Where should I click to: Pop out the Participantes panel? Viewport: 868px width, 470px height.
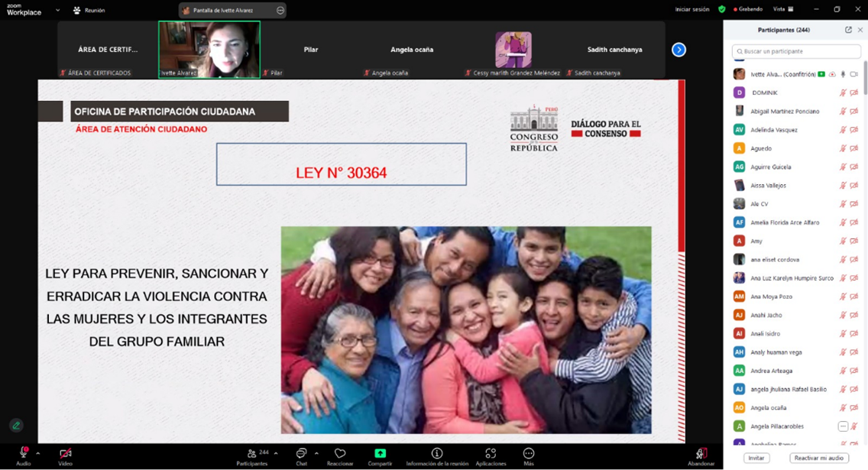click(x=848, y=30)
